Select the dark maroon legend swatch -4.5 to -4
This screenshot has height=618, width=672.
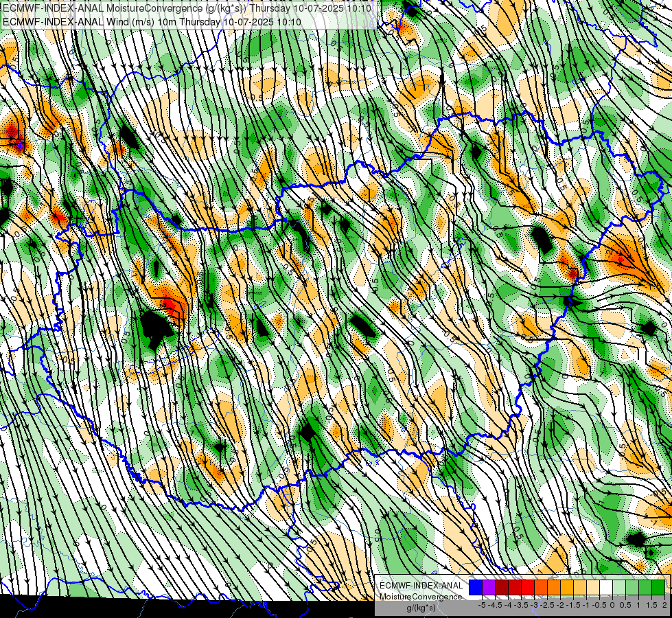point(502,588)
